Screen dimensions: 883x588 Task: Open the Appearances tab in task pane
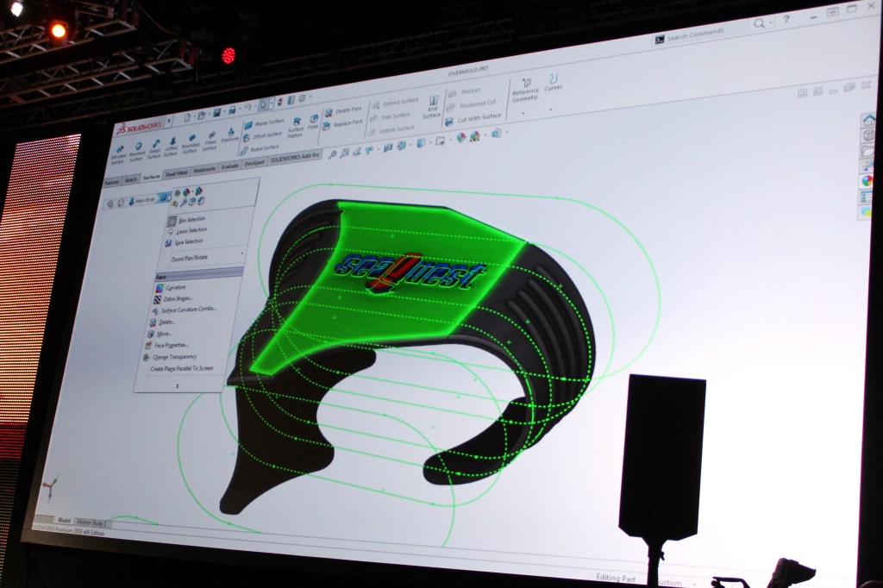[x=866, y=180]
